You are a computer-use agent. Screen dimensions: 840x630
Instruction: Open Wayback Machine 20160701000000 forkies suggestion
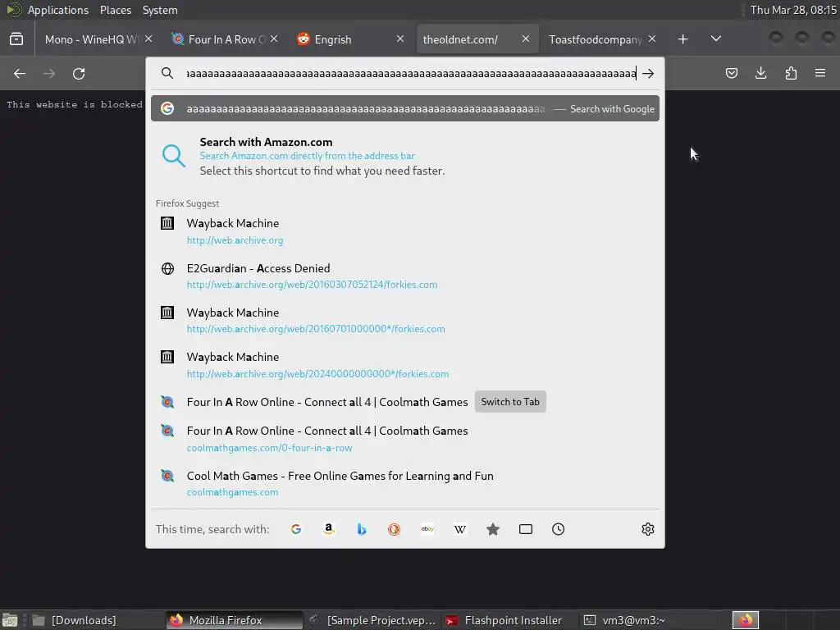[405, 321]
